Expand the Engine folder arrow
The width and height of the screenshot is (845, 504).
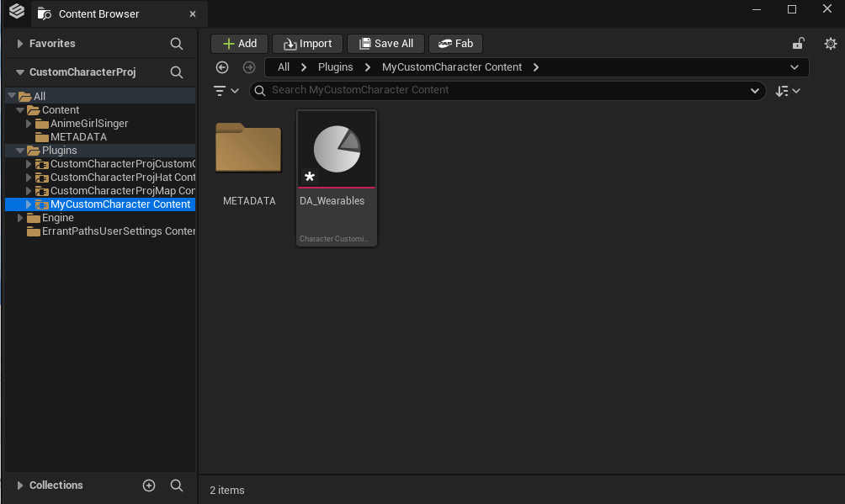coord(20,218)
